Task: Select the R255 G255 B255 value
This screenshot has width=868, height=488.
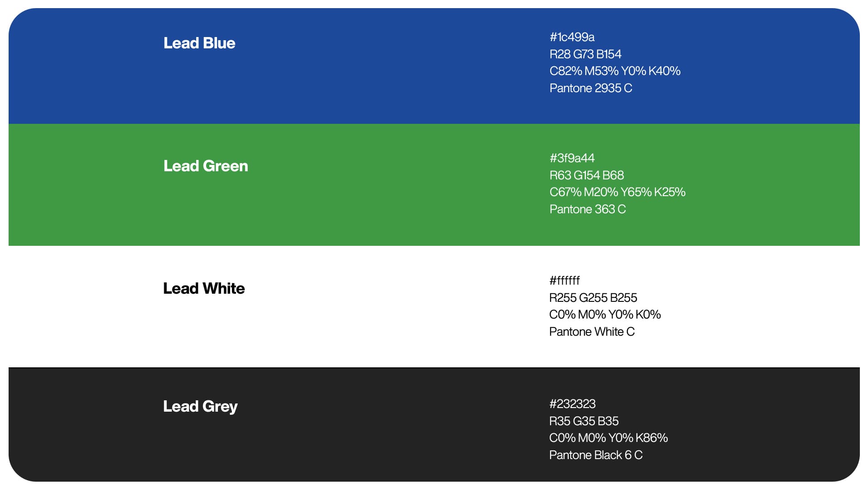Action: coord(593,298)
